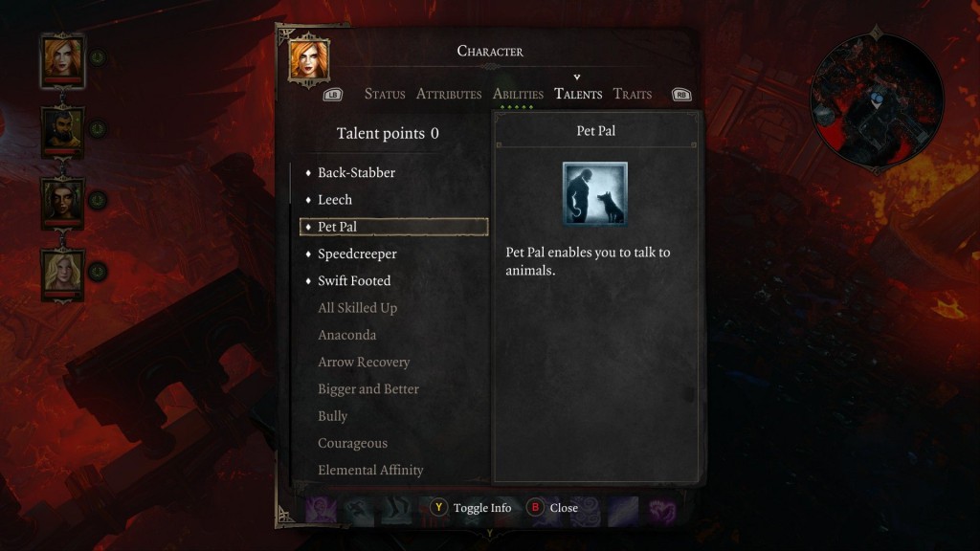This screenshot has width=980, height=551.
Task: Open the Abilities tab
Action: [x=518, y=95]
